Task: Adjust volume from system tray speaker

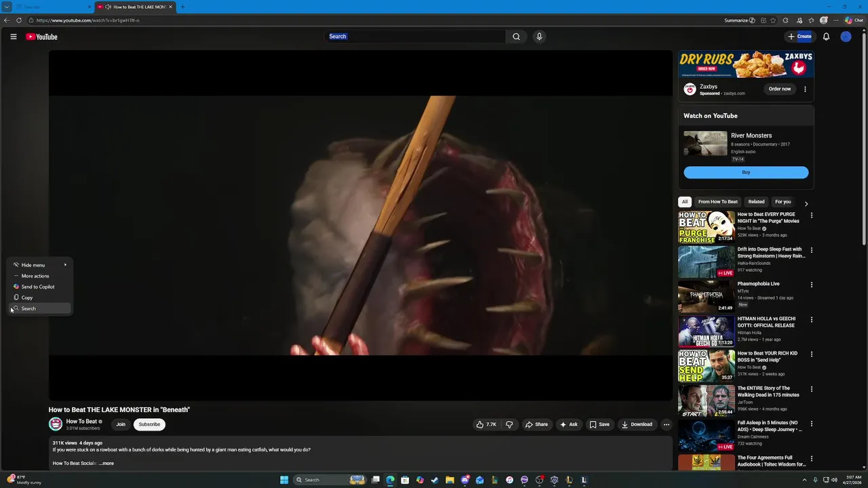Action: click(x=834, y=480)
